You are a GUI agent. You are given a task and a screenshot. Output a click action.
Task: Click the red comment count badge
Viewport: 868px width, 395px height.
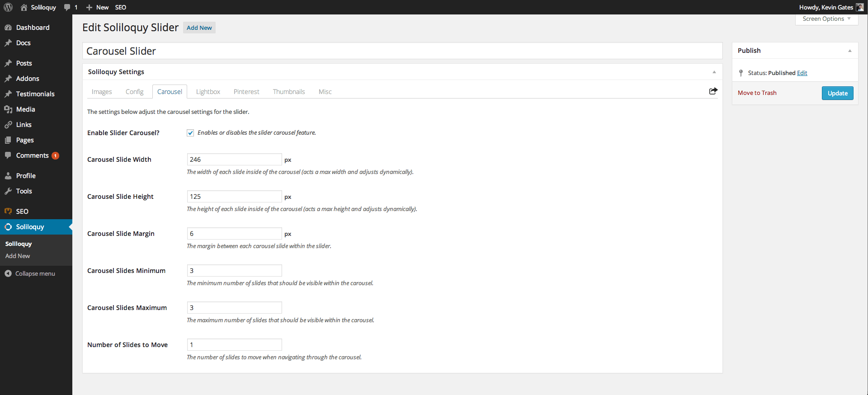point(56,155)
